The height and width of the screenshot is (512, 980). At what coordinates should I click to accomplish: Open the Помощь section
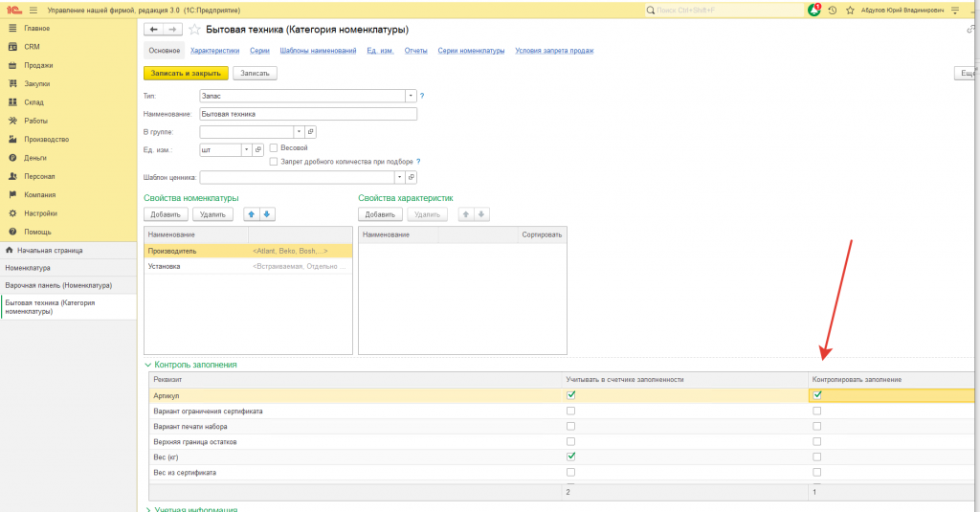click(37, 232)
